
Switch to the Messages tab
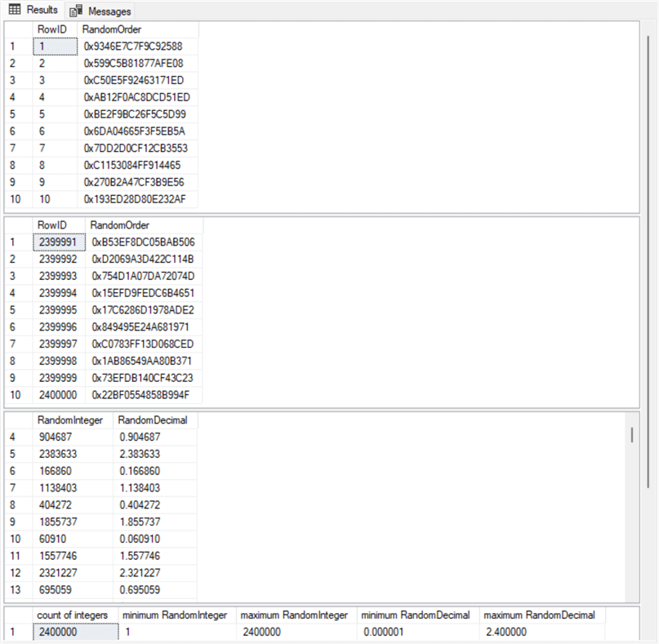[x=108, y=11]
